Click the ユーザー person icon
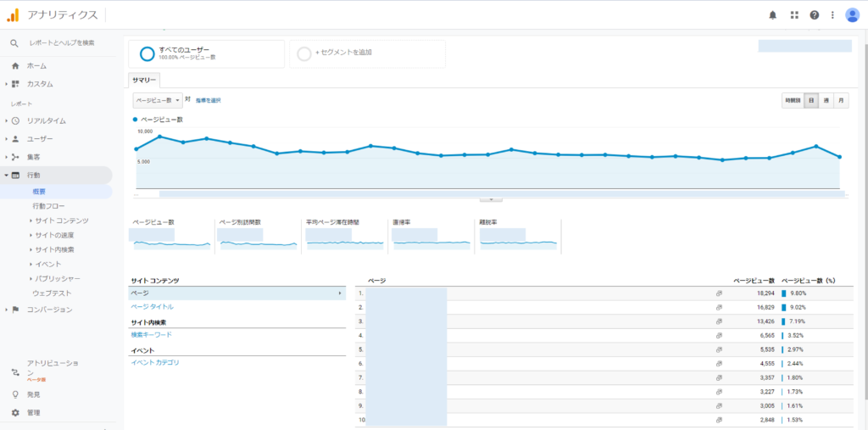The image size is (868, 430). [x=15, y=138]
